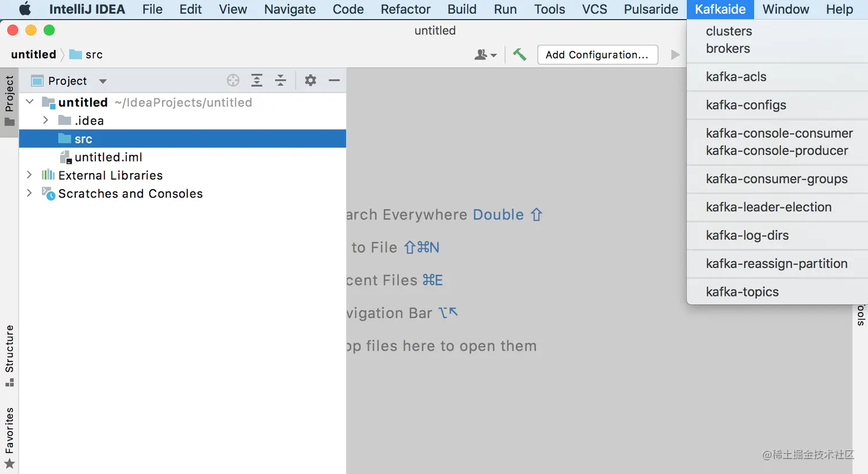Expand External Libraries node
Image resolution: width=868 pixels, height=474 pixels.
click(x=29, y=175)
